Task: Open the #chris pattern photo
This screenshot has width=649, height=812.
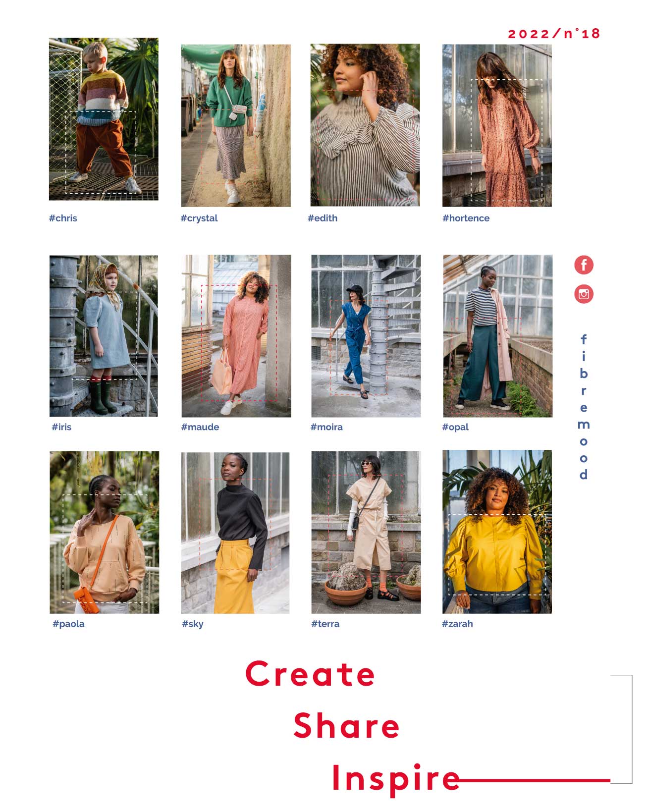Action: pyautogui.click(x=104, y=119)
